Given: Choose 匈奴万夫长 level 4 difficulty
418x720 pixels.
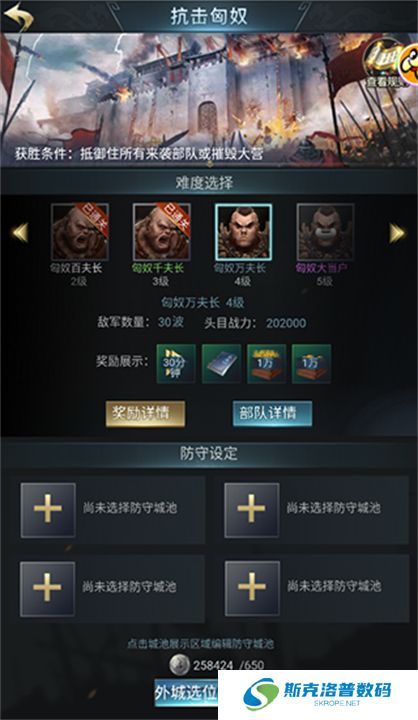Looking at the screenshot, I should (243, 232).
